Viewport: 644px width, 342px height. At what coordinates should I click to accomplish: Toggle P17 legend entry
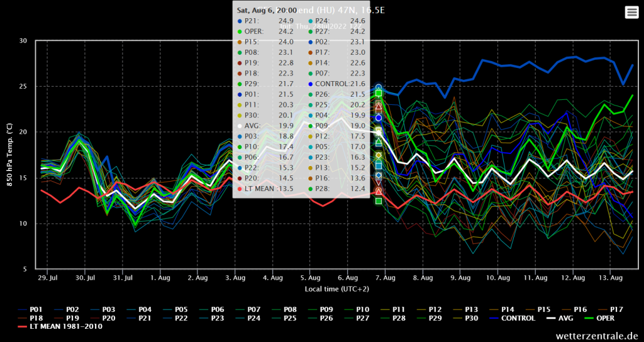[x=616, y=309]
